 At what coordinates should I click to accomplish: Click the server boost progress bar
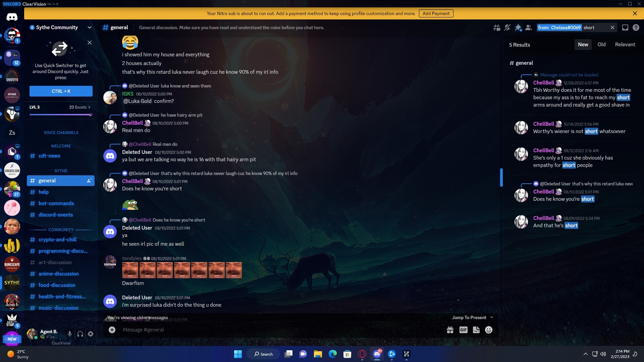click(x=61, y=115)
